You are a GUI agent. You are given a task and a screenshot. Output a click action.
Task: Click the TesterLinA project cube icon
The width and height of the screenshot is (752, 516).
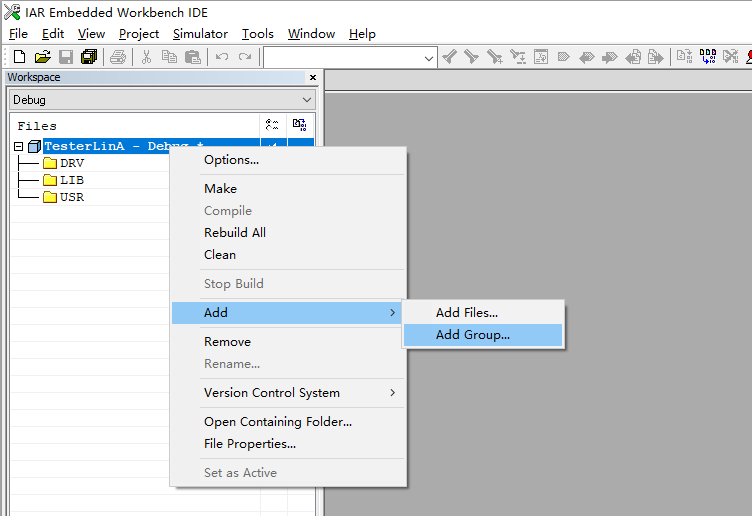click(x=34, y=146)
